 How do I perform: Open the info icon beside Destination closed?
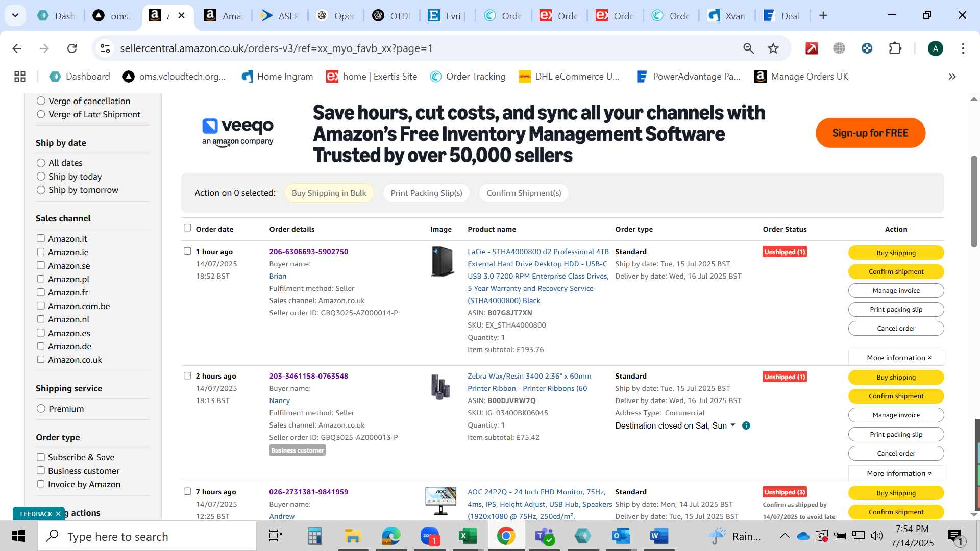746,425
